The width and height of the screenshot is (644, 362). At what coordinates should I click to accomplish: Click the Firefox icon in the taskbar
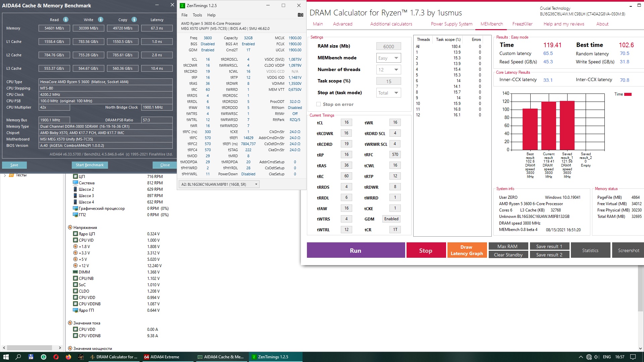pos(68,357)
